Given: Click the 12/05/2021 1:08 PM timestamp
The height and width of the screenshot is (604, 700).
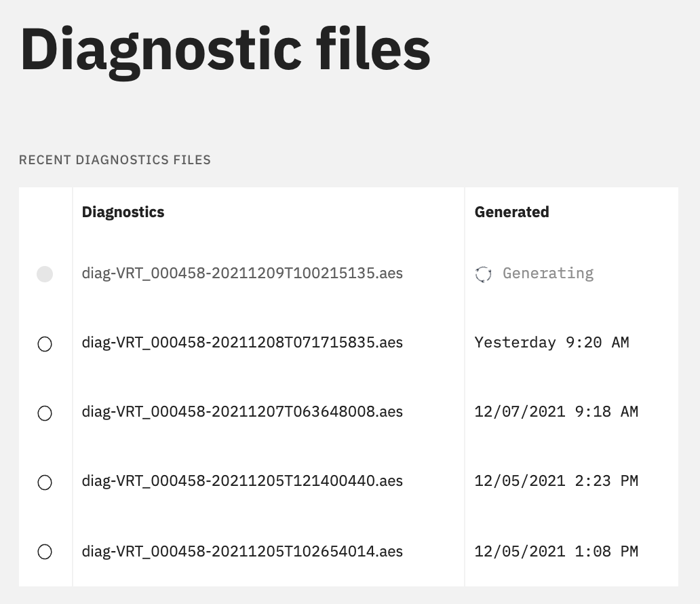Looking at the screenshot, I should coord(556,551).
